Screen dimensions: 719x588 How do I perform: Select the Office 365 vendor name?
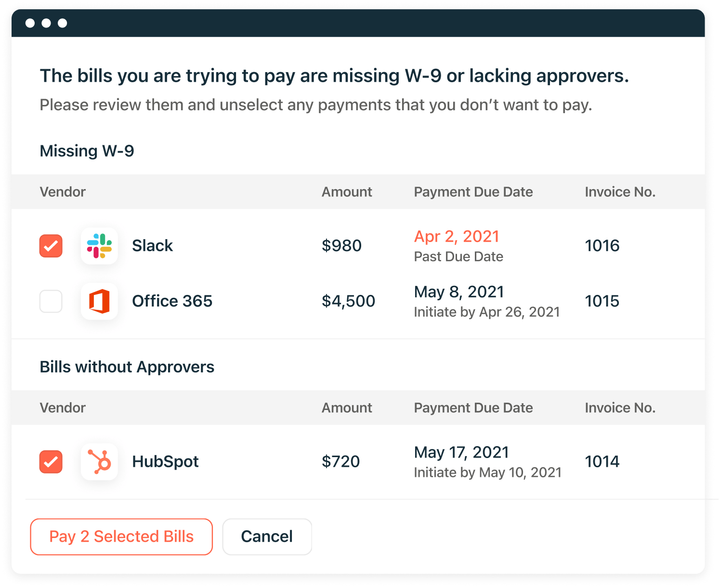point(172,301)
